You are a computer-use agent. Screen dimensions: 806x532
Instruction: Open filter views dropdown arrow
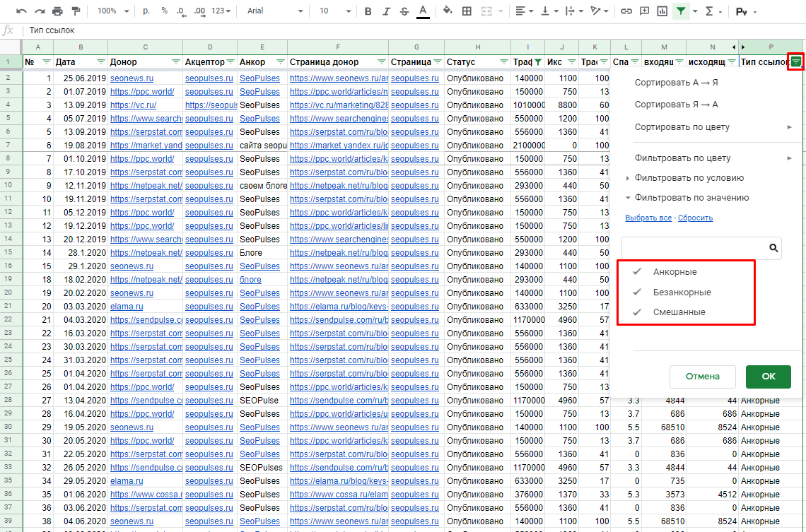tap(695, 11)
